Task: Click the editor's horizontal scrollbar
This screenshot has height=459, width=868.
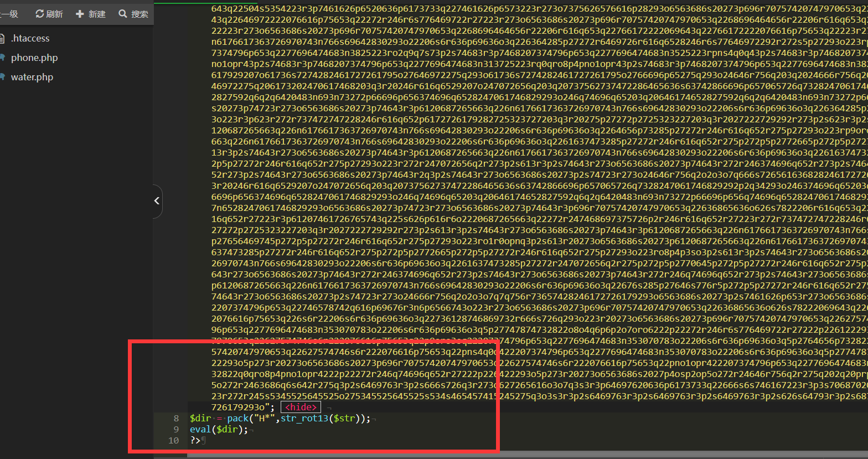Action: (528, 455)
